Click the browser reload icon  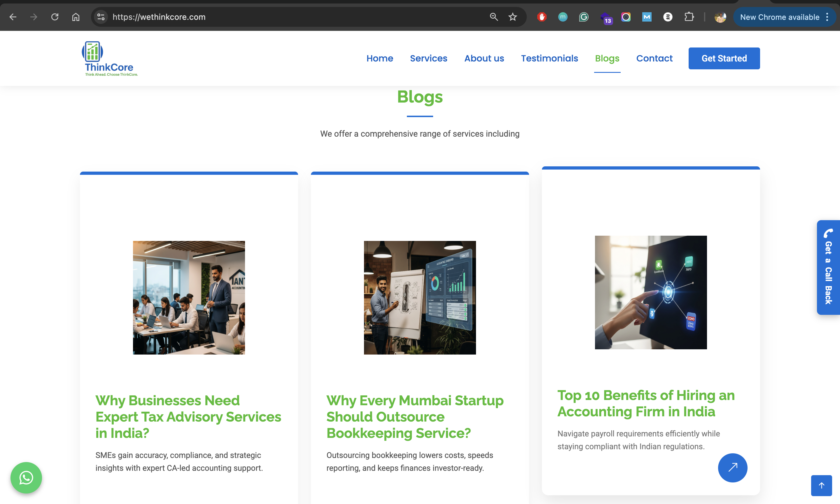(x=55, y=17)
